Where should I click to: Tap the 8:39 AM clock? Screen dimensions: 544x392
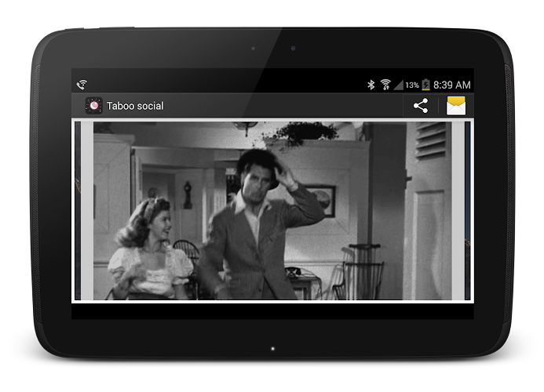pos(451,85)
